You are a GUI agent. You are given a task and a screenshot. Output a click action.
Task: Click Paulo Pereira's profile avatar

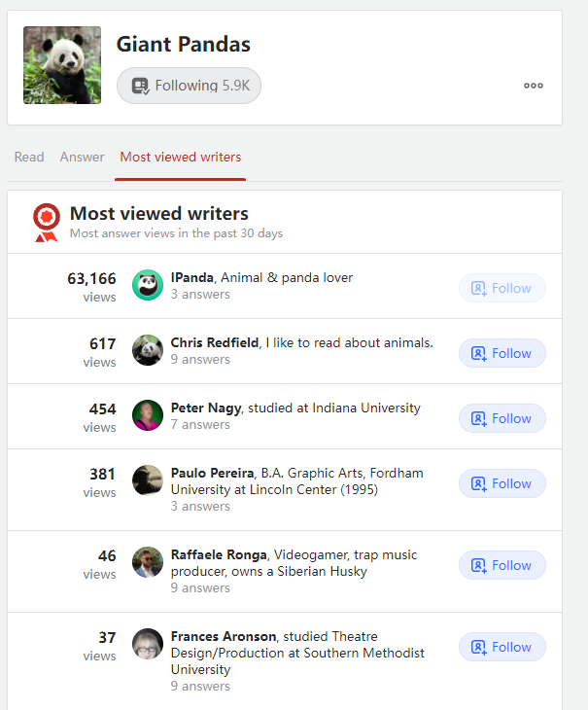click(x=148, y=480)
